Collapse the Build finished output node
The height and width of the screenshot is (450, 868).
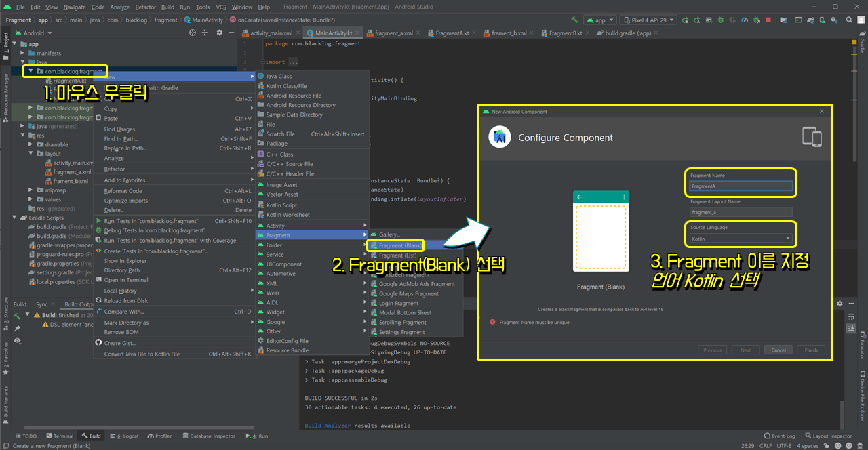pyautogui.click(x=27, y=315)
